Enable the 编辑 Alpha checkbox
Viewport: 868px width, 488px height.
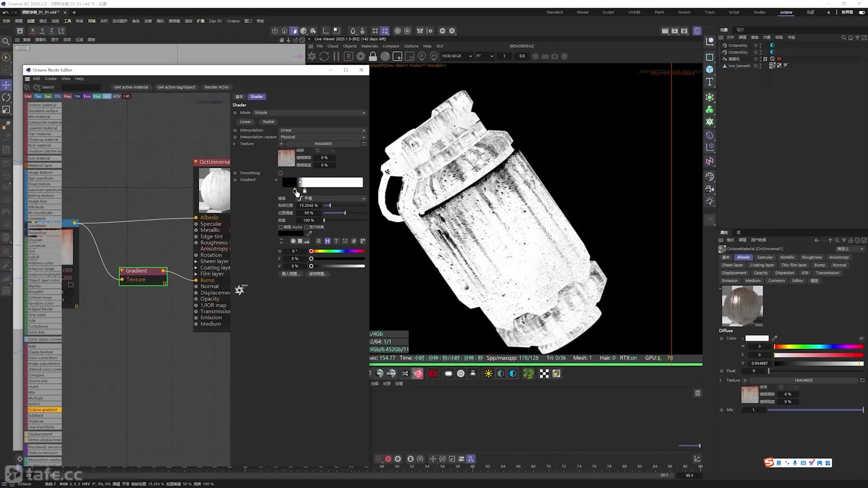pos(280,227)
